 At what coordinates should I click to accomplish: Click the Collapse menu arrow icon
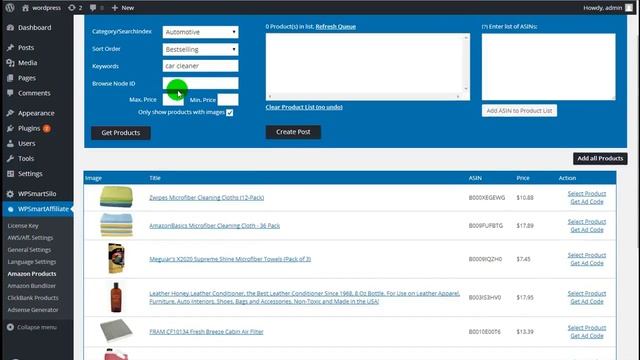10,327
